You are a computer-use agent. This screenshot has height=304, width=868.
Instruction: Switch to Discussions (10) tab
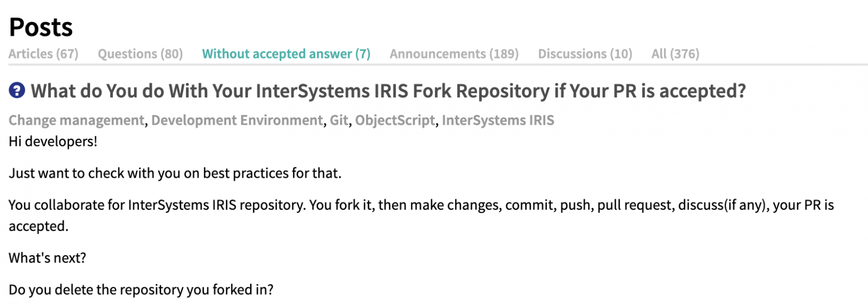tap(585, 54)
